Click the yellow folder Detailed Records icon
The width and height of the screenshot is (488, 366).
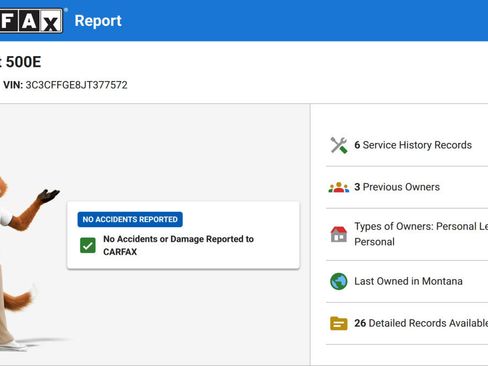[x=339, y=323]
